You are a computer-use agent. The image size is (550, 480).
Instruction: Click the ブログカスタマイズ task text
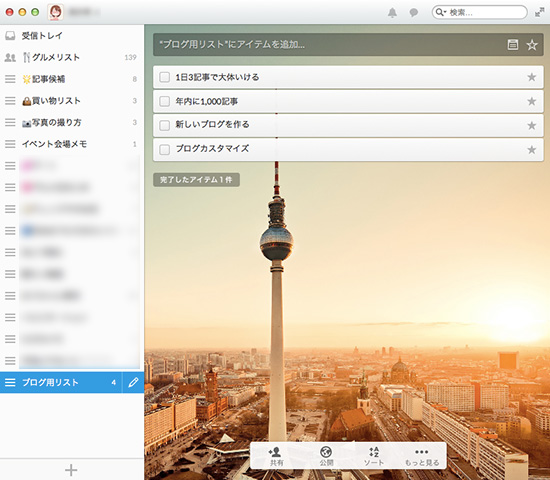tap(212, 148)
